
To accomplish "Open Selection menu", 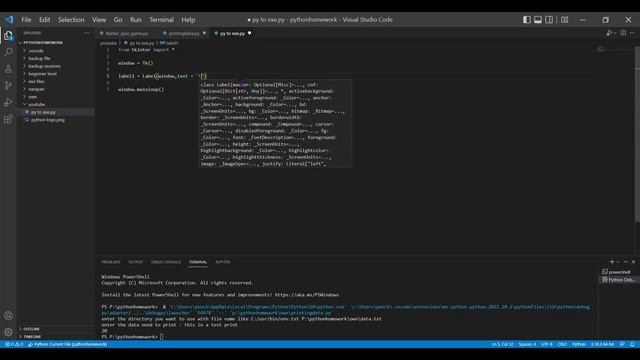I will pos(71,20).
